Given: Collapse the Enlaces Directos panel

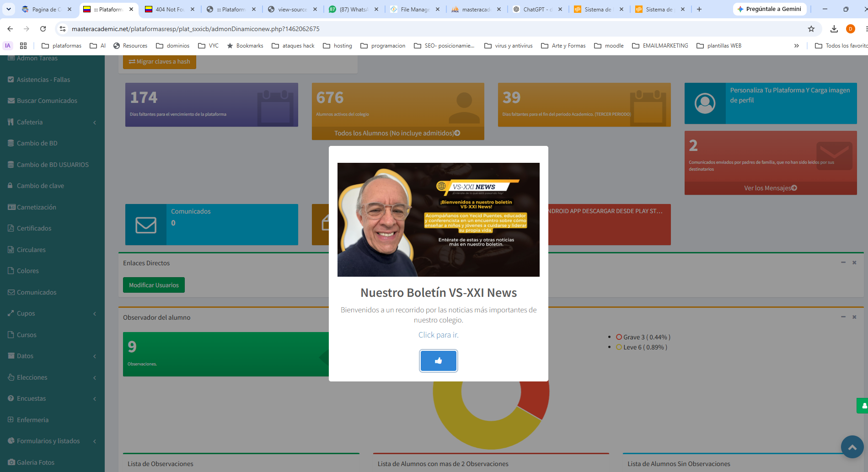Looking at the screenshot, I should pos(843,263).
